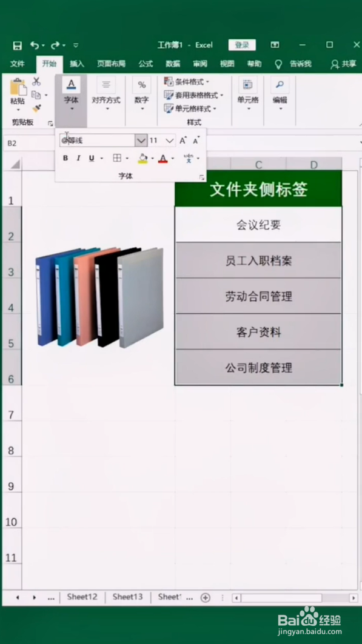The width and height of the screenshot is (362, 644).
Task: Click the Cut scissors icon
Action: coord(36,81)
